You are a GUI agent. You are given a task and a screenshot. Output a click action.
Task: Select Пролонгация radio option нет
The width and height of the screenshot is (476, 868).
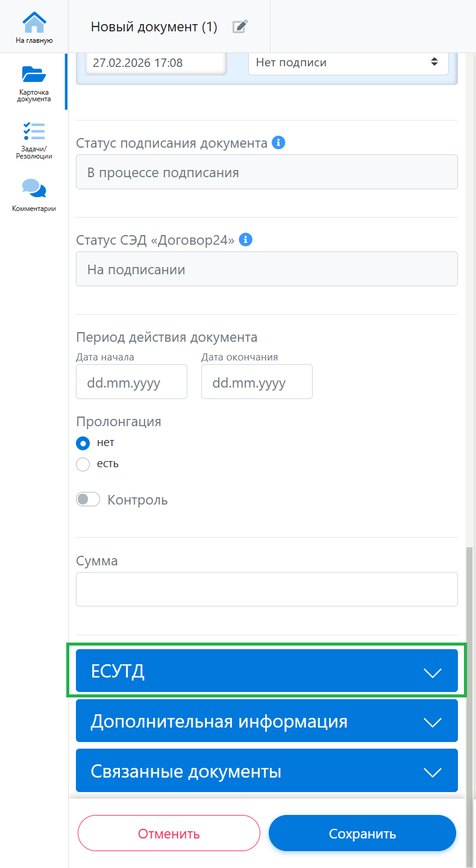click(x=83, y=443)
